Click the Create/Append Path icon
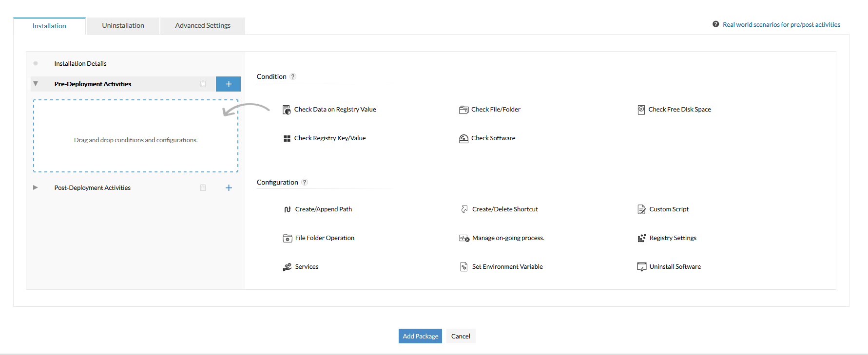 (x=288, y=209)
